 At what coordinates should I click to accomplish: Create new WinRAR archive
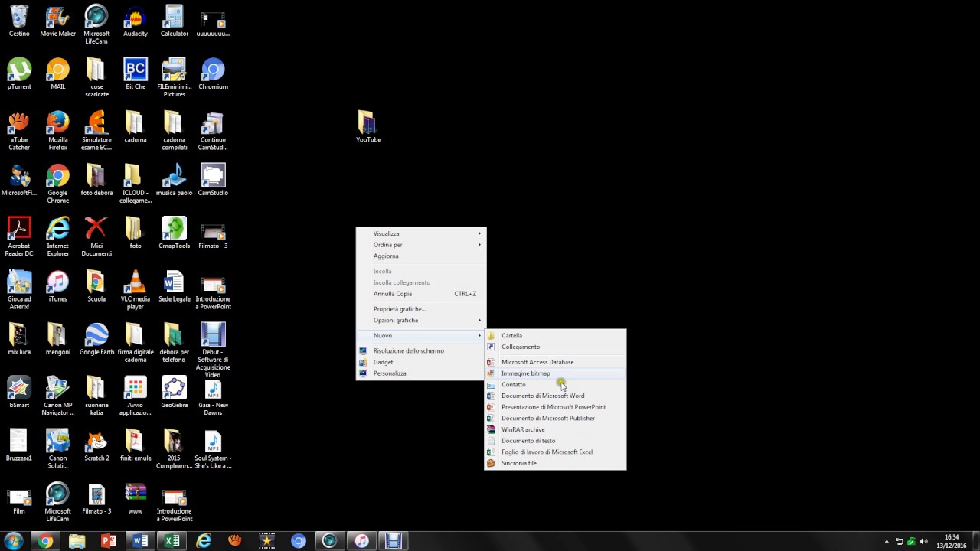pyautogui.click(x=555, y=429)
